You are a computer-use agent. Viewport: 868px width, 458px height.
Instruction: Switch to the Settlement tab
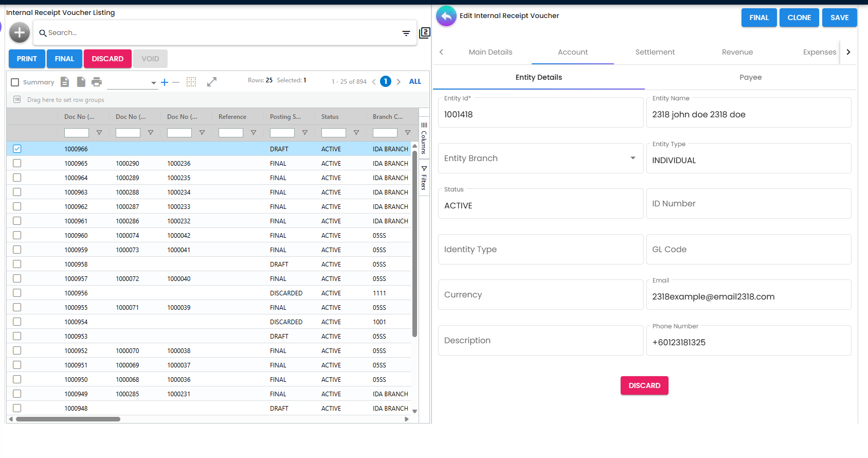click(x=655, y=52)
